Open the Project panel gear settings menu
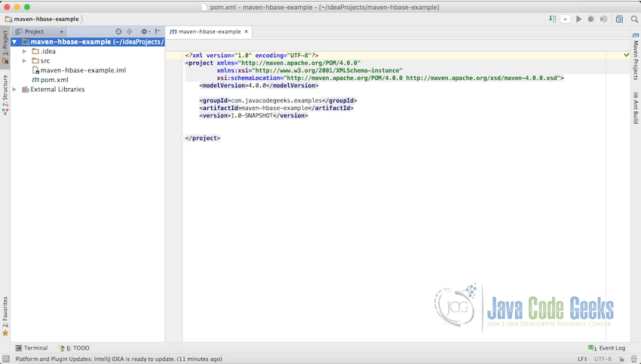The height and width of the screenshot is (364, 641). tap(145, 32)
